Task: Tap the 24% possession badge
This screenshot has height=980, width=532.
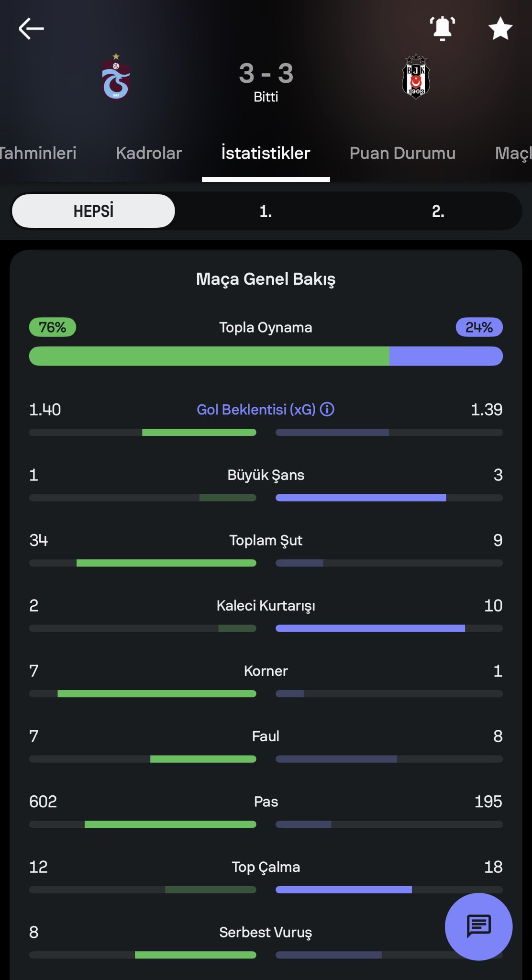Action: [x=479, y=327]
